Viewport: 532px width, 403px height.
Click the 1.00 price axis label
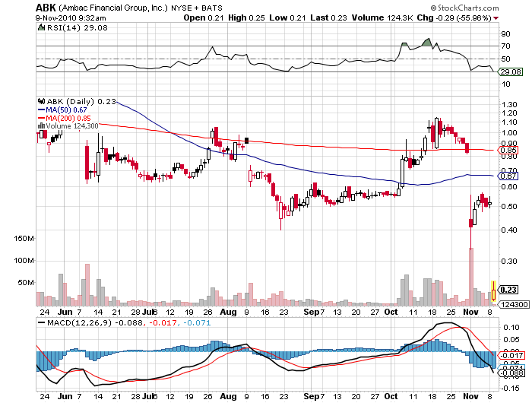[x=509, y=133]
